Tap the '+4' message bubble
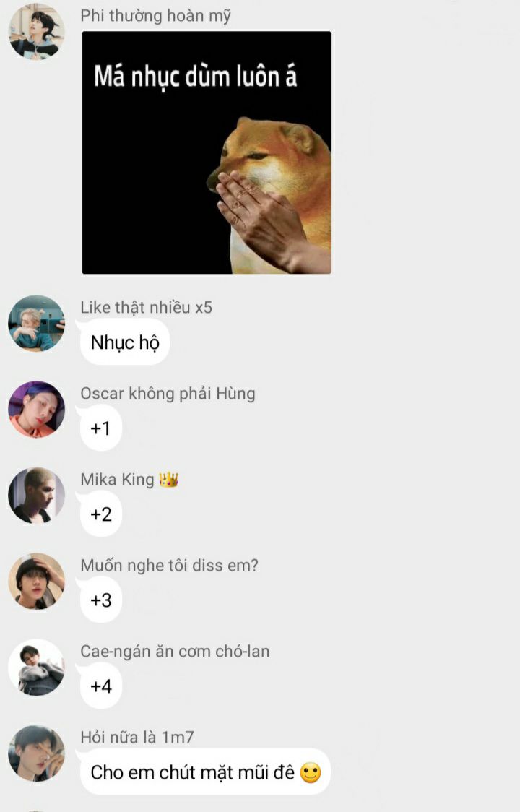520x812 pixels. (100, 686)
